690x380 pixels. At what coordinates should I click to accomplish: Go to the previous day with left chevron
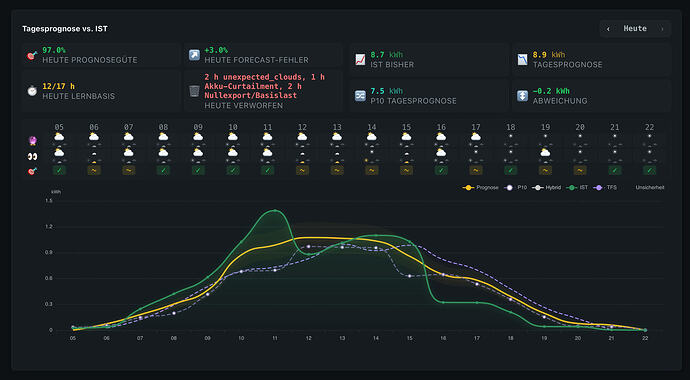(608, 29)
